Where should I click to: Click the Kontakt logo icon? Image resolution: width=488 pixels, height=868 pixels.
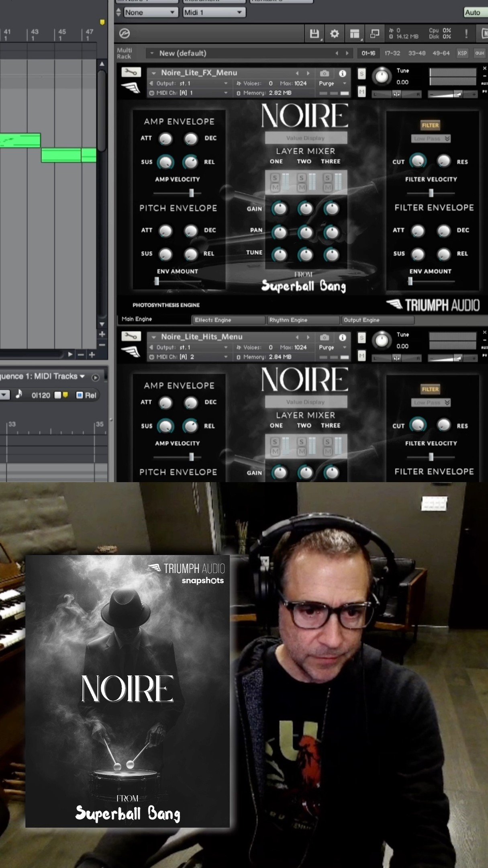[125, 34]
